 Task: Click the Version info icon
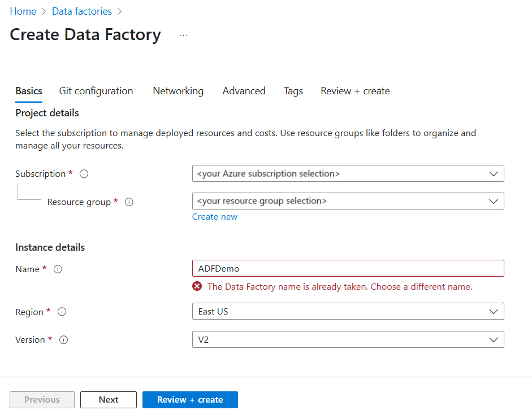click(63, 340)
